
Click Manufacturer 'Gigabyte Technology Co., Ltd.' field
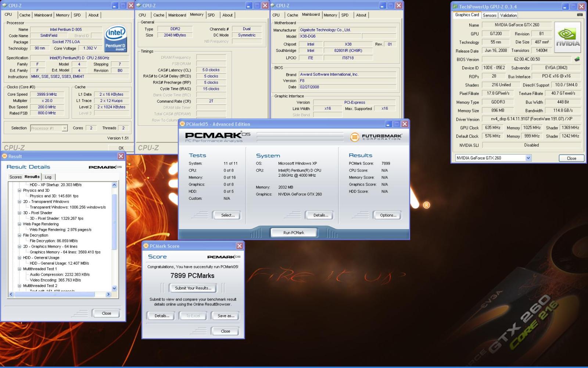tap(348, 30)
